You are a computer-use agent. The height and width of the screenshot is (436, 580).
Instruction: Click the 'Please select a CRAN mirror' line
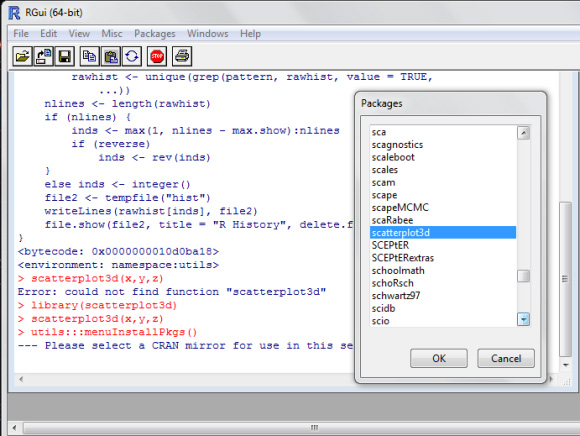pyautogui.click(x=185, y=345)
